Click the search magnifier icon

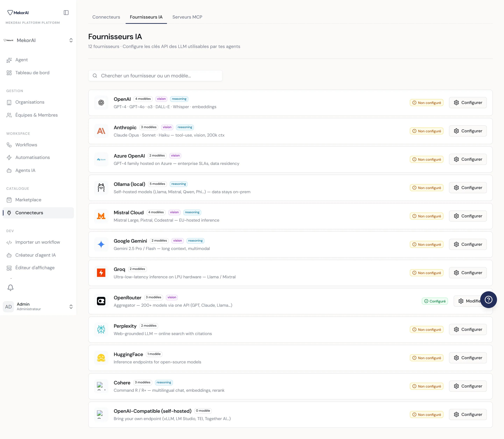click(x=95, y=76)
